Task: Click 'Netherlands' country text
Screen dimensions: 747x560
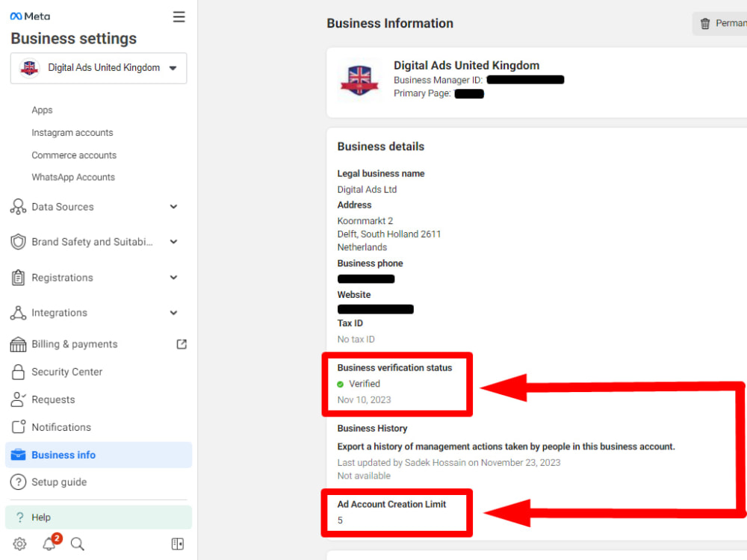Action: coord(362,247)
